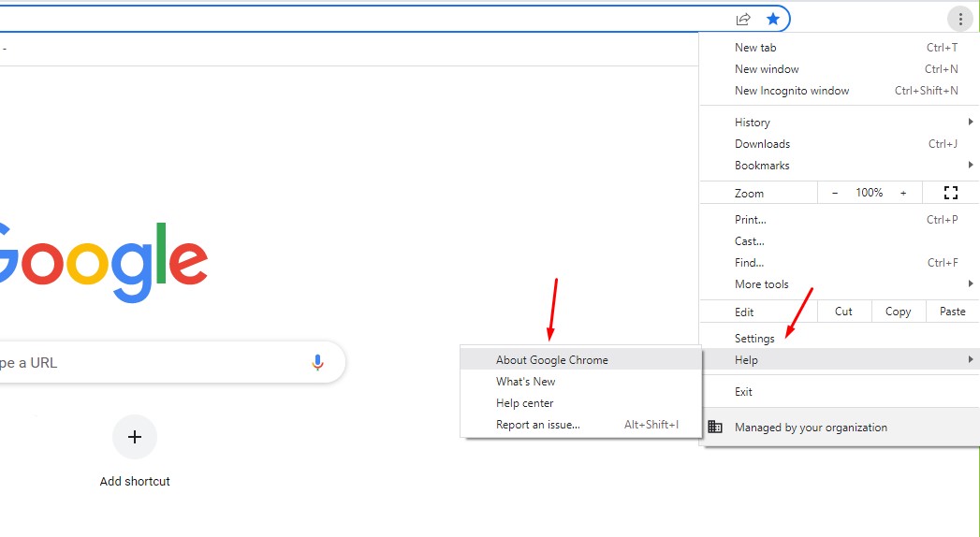Select New tab menu item
980x537 pixels.
(x=840, y=48)
